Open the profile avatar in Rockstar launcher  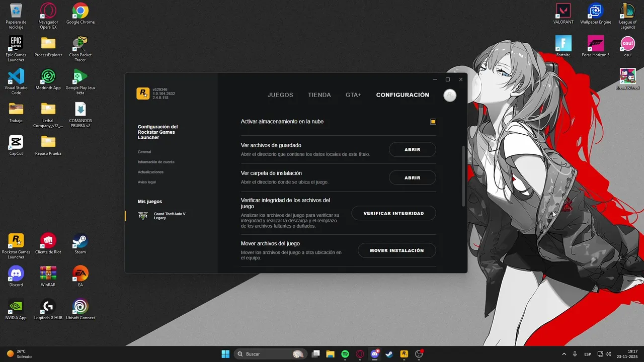coord(450,96)
